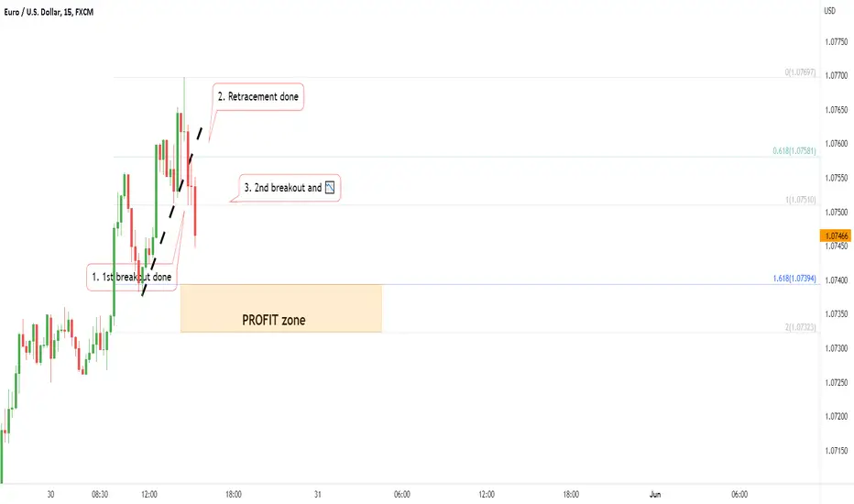The image size is (854, 504).
Task: Select the 0.618(1.07581) Fibonacci level label
Action: [x=794, y=151]
